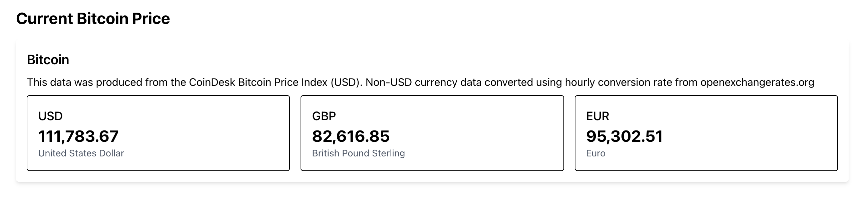Select the 82,616.85 price value
The image size is (868, 197).
click(351, 136)
